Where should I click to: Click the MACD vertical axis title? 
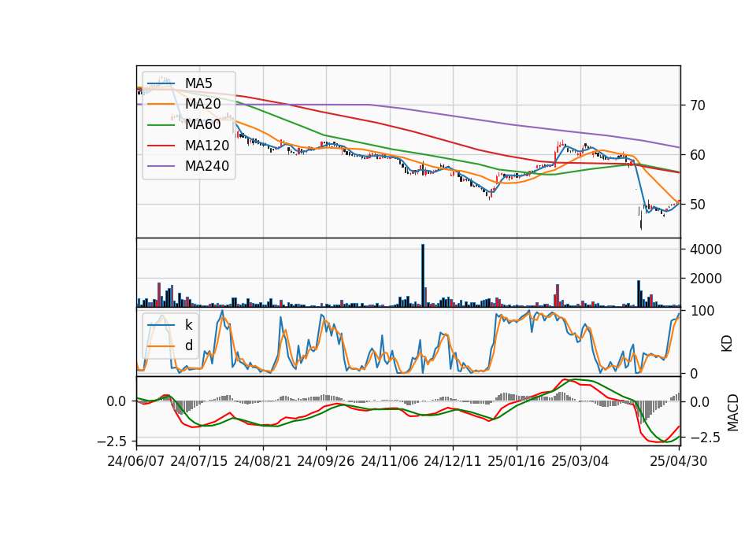coord(733,412)
